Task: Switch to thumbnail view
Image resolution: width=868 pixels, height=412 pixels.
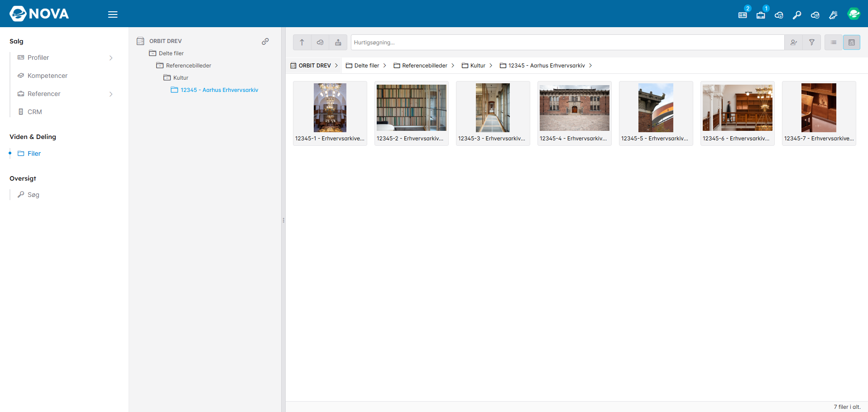Action: (x=852, y=43)
